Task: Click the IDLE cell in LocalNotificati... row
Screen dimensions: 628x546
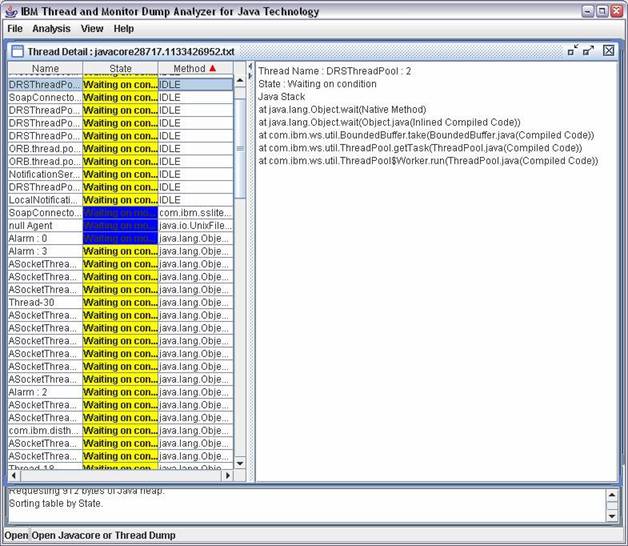Action: (195, 200)
